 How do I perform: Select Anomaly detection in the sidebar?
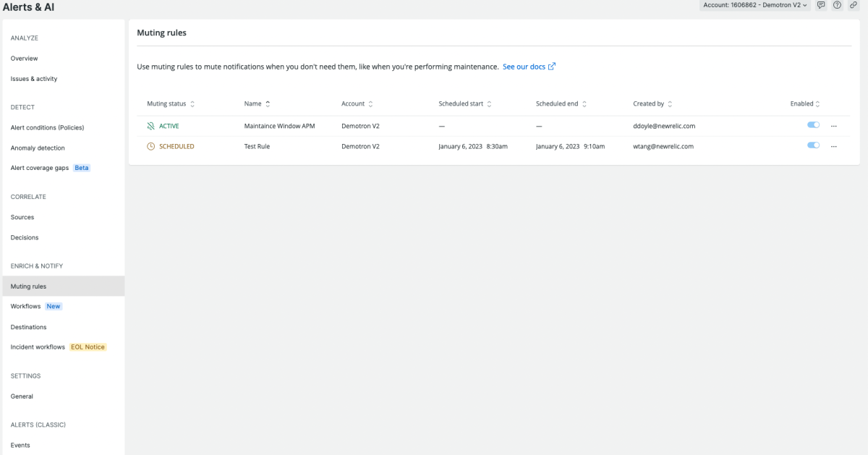[38, 148]
